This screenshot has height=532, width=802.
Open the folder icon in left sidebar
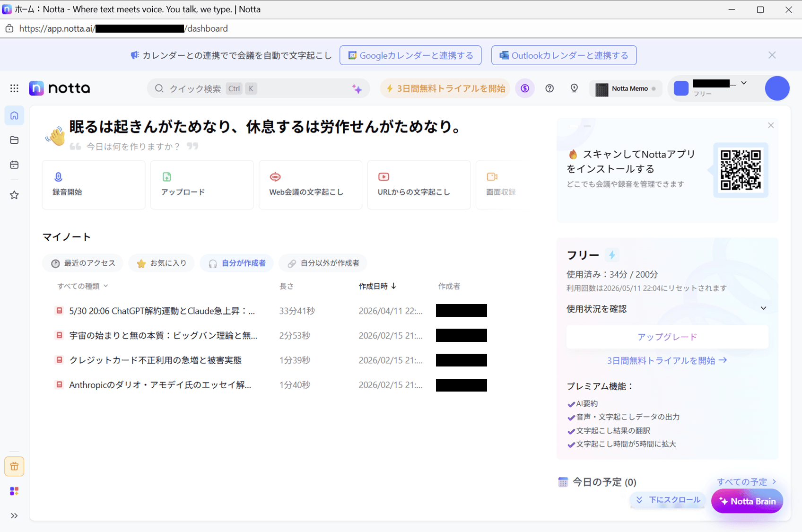point(14,140)
